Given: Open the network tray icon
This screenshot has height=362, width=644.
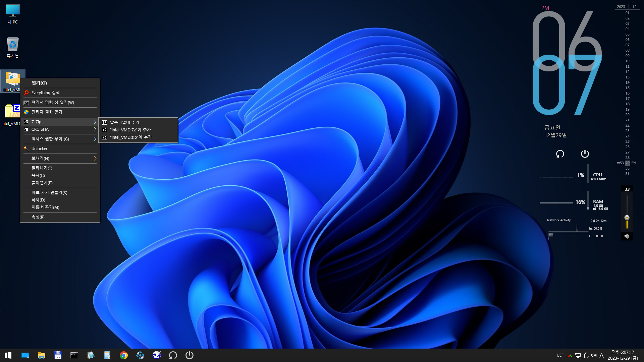Looking at the screenshot, I should [578, 355].
